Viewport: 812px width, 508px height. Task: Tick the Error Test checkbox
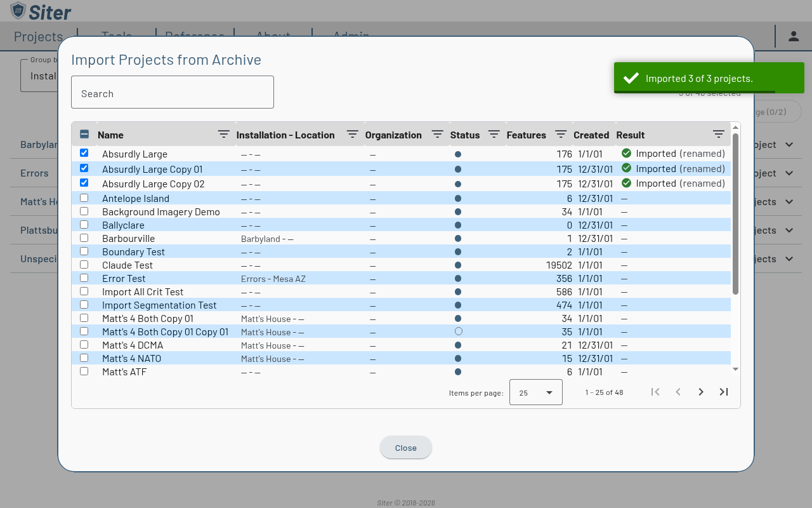click(84, 277)
